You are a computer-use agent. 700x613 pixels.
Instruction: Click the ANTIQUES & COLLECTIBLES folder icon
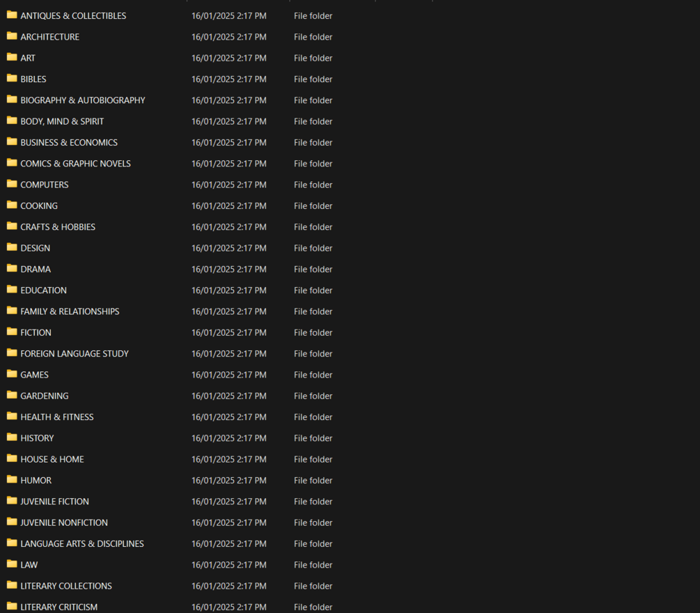pos(12,15)
